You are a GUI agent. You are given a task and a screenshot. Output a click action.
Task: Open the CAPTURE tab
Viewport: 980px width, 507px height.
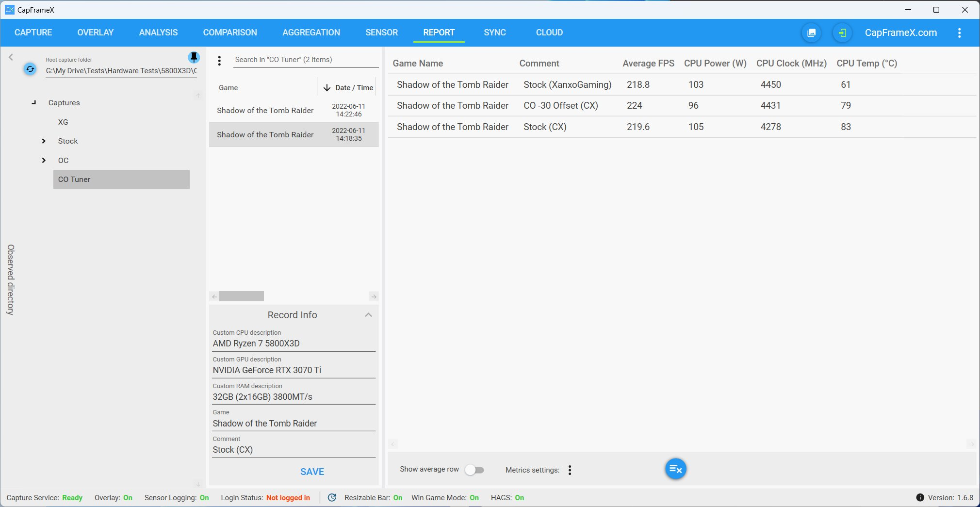33,33
